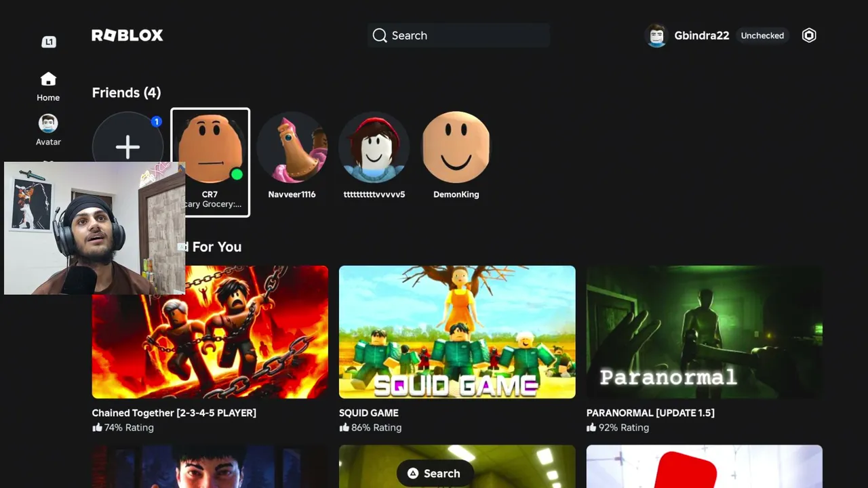868x488 pixels.
Task: Click the Chained Together [2-3-4-5 PLAYER] title
Action: coord(174,413)
